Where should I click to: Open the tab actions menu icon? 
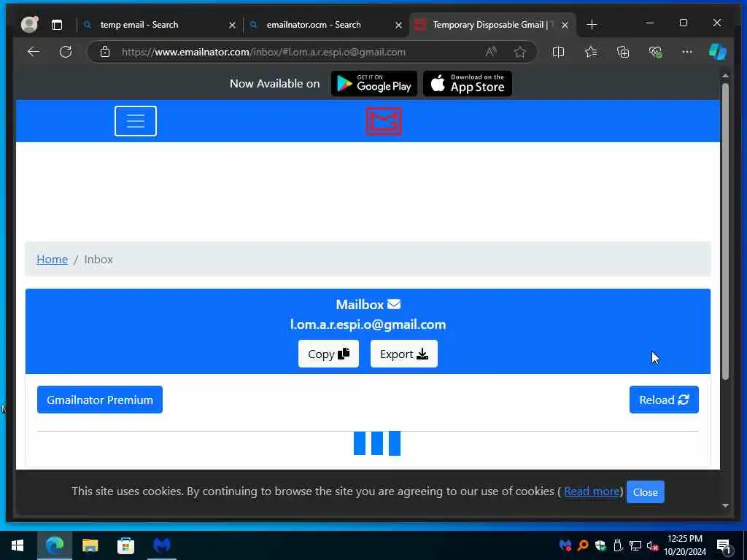point(57,25)
